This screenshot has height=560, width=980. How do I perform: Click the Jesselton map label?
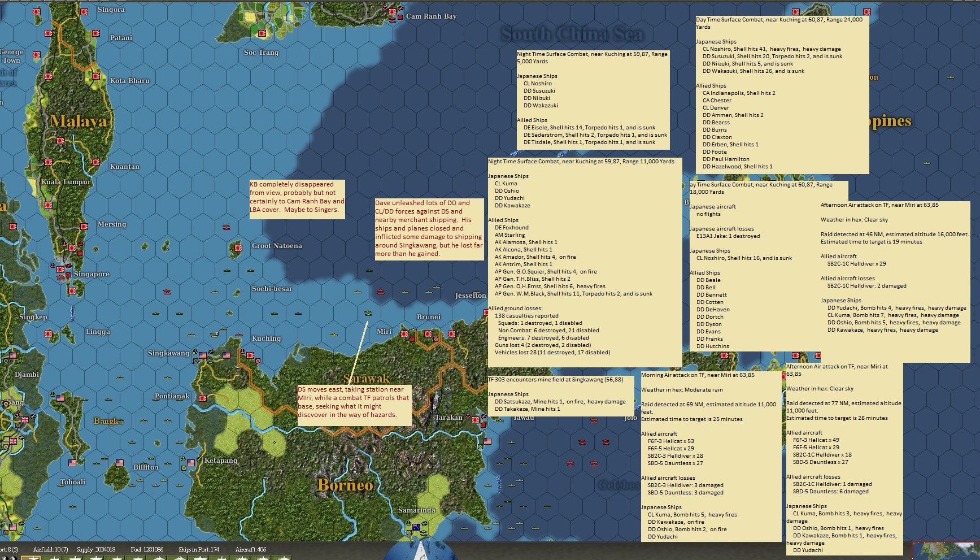coord(471,296)
